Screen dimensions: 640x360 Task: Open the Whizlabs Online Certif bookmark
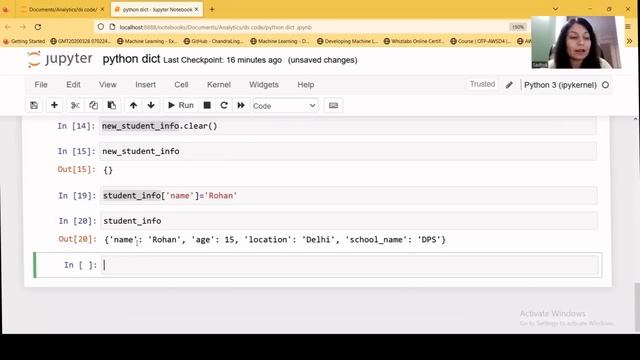click(x=414, y=41)
